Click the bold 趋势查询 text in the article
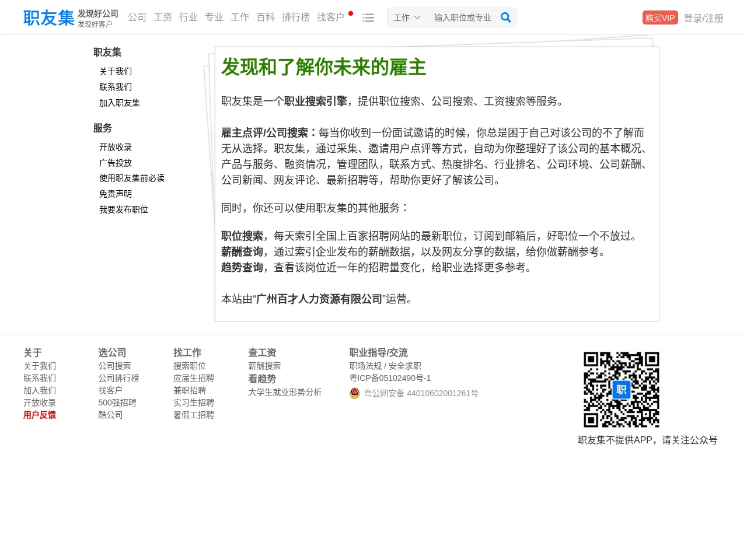The image size is (747, 560). click(242, 267)
